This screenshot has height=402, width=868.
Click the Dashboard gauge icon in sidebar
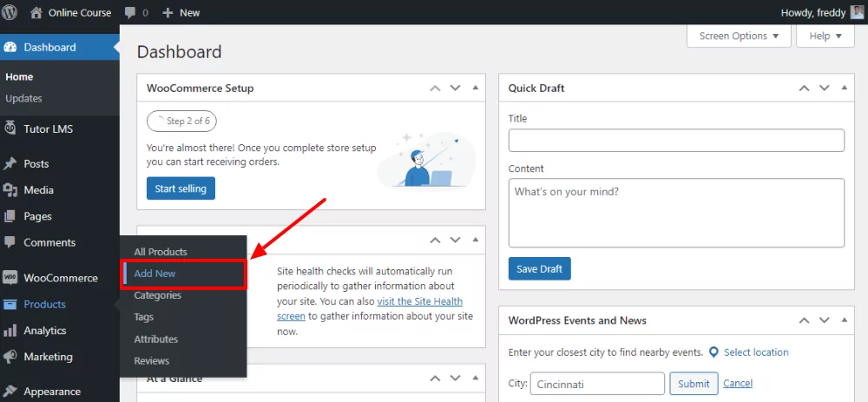[x=10, y=47]
